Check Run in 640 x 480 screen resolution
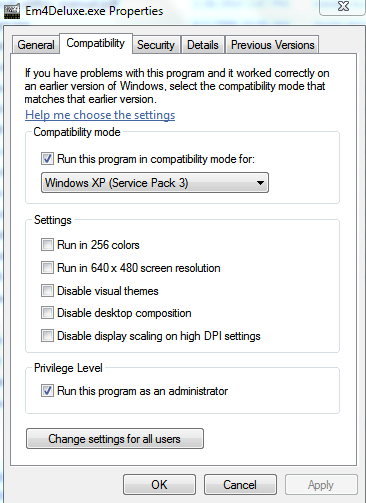The height and width of the screenshot is (503, 366). click(x=47, y=268)
